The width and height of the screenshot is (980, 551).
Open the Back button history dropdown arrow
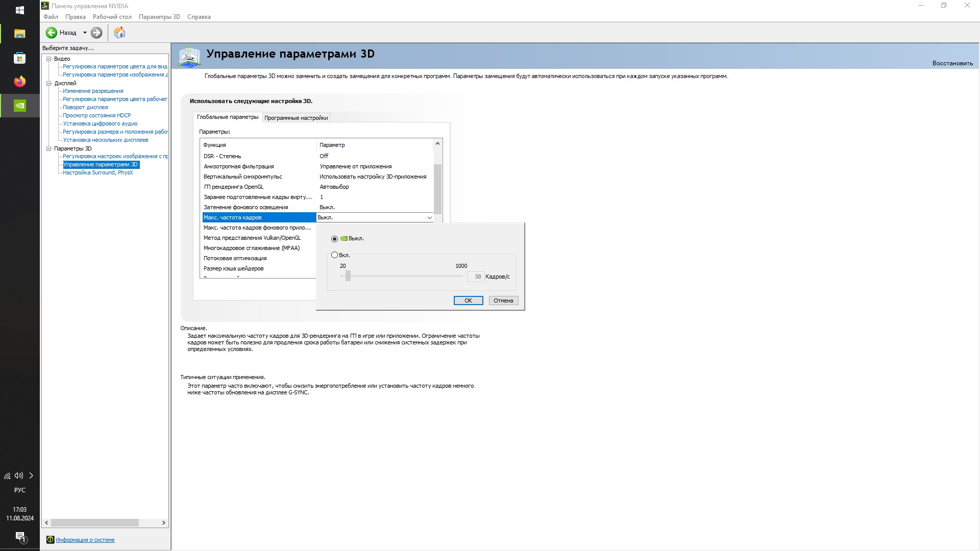tap(85, 33)
